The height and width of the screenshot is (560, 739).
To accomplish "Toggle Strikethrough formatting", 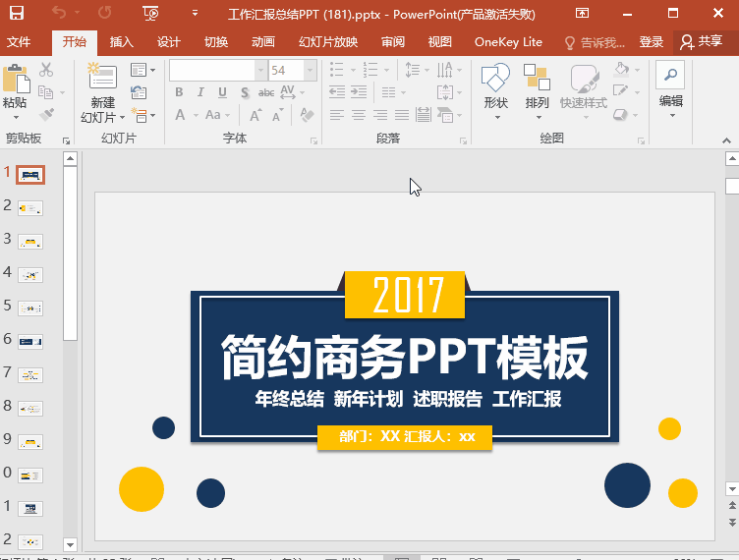I will coord(266,92).
